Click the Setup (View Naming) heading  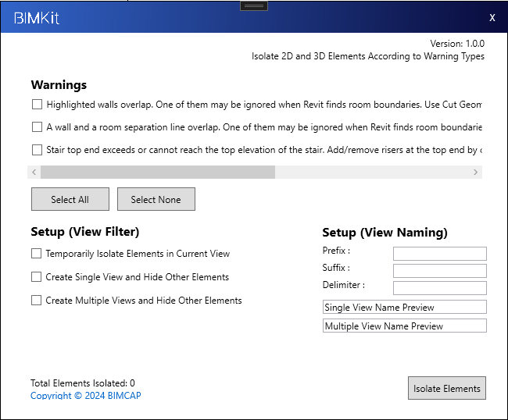coord(385,233)
